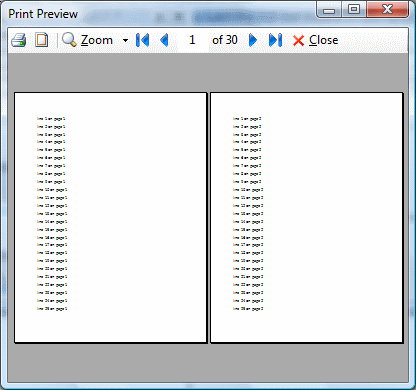This screenshot has width=416, height=390.
Task: Maximize the Print Preview window
Action: coord(354,9)
